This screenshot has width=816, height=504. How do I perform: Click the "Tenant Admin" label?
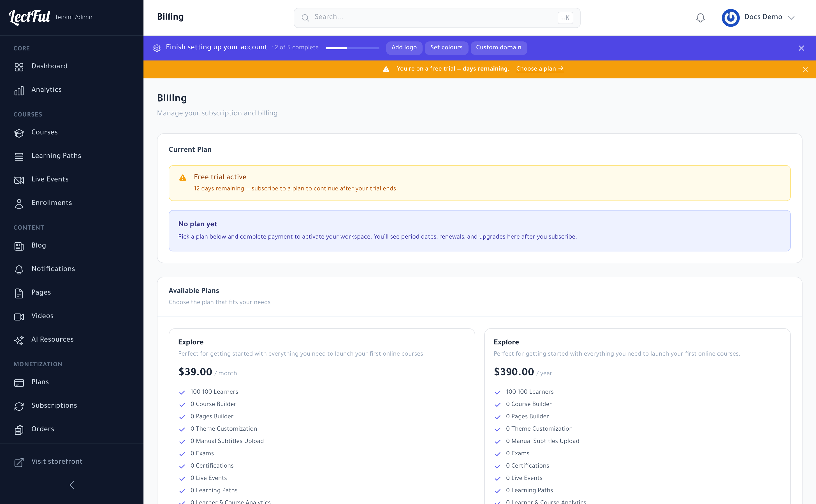coord(73,17)
